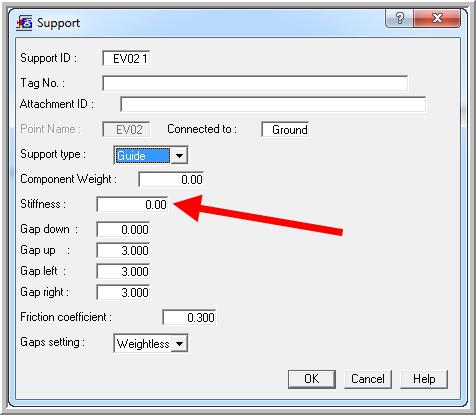Focus the Component Weight field
This screenshot has height=415, width=476.
point(171,180)
